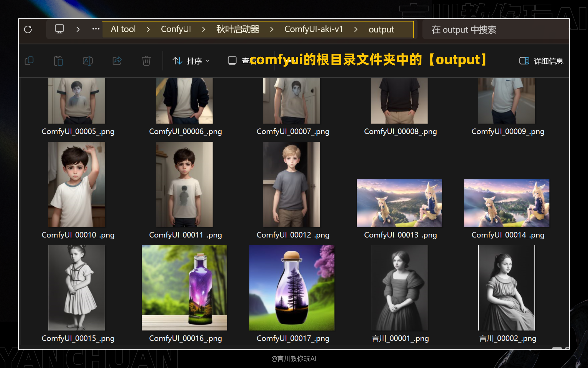Viewport: 588px width, 368px height.
Task: Select the ComfyUI_00013_.png fox-girl landscape image
Action: (399, 203)
